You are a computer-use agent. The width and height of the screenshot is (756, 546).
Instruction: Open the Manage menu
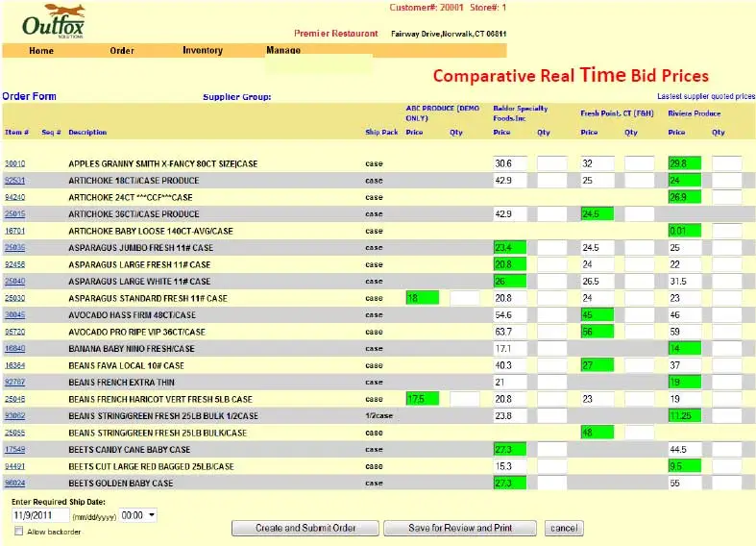(283, 51)
